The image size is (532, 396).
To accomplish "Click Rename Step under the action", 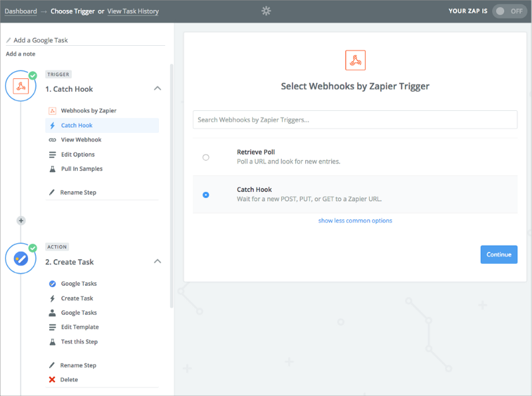I will click(x=78, y=365).
